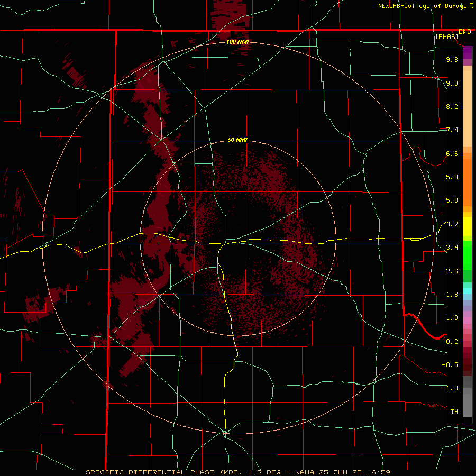
Task: Click the 50 NMI range ring label
Action: coord(237,140)
